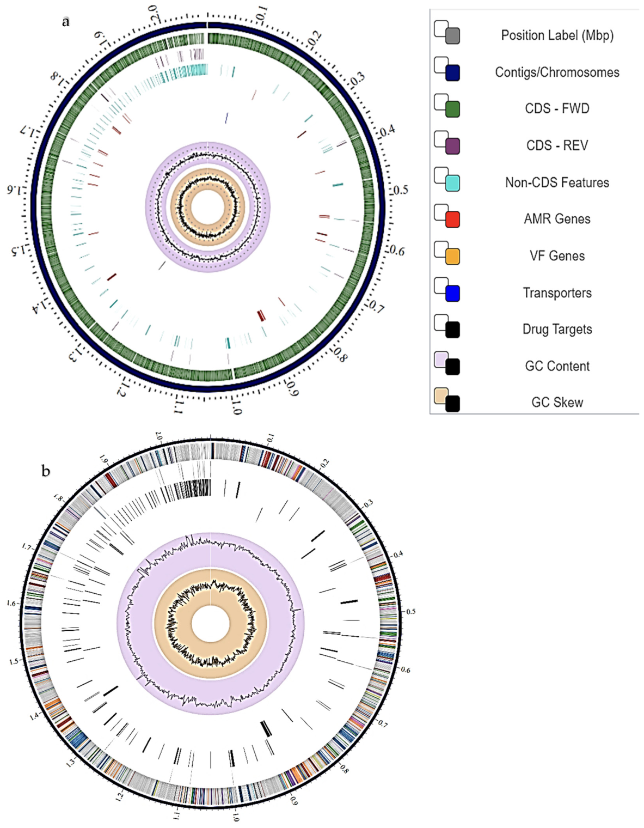This screenshot has width=644, height=828.
Task: Click the "Position Label (Mbp)" legend text
Action: [557, 35]
